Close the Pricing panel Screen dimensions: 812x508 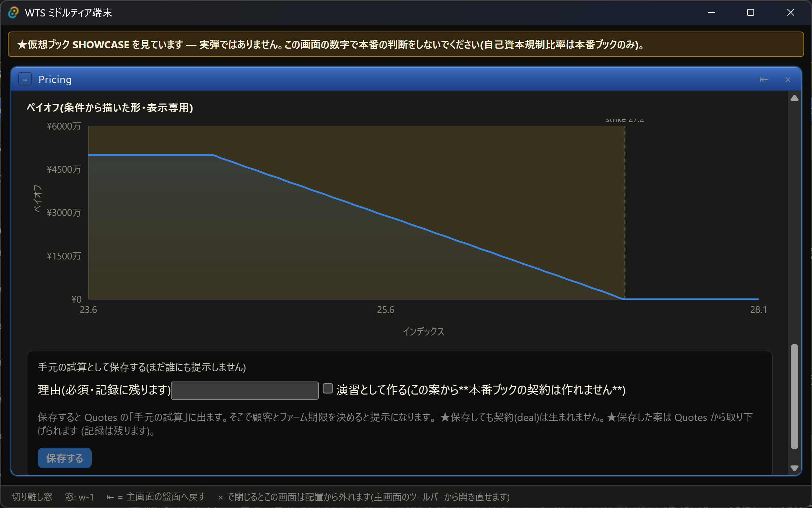(x=788, y=80)
